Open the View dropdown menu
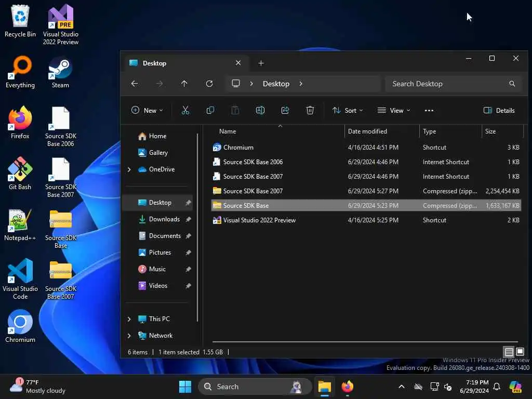532x399 pixels. pyautogui.click(x=394, y=110)
